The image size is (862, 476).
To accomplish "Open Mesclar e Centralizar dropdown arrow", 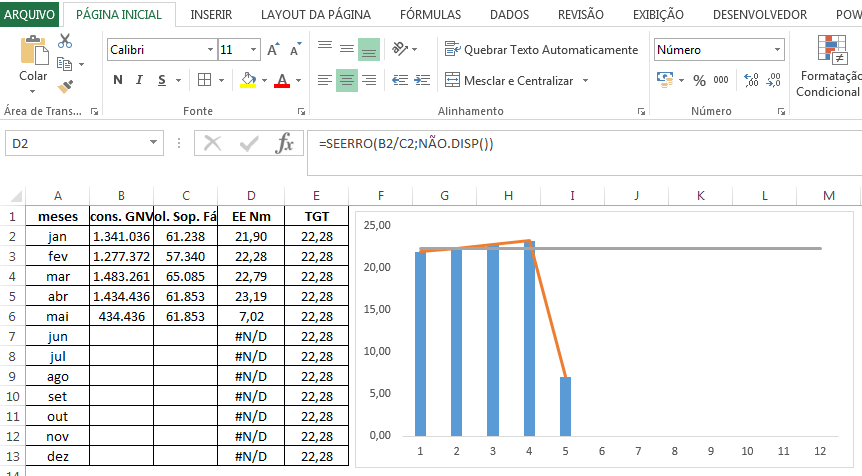I will (585, 81).
